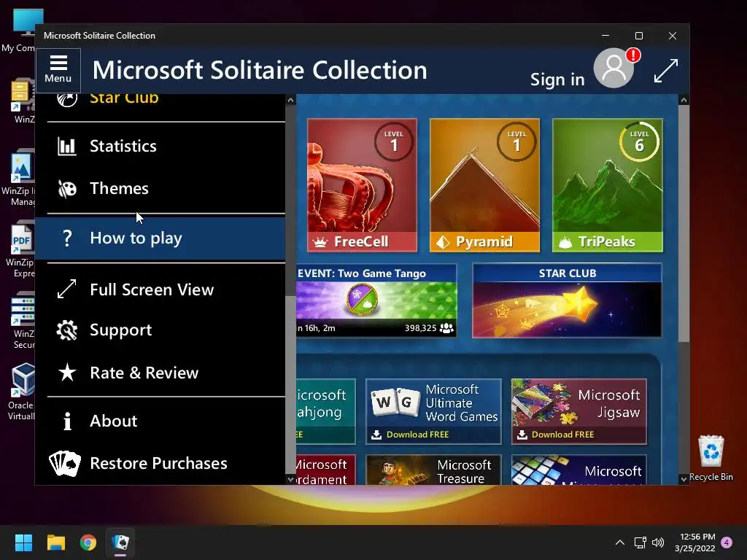This screenshot has width=747, height=560.
Task: Click the Full Screen View arrows icon in the menu
Action: coord(66,289)
